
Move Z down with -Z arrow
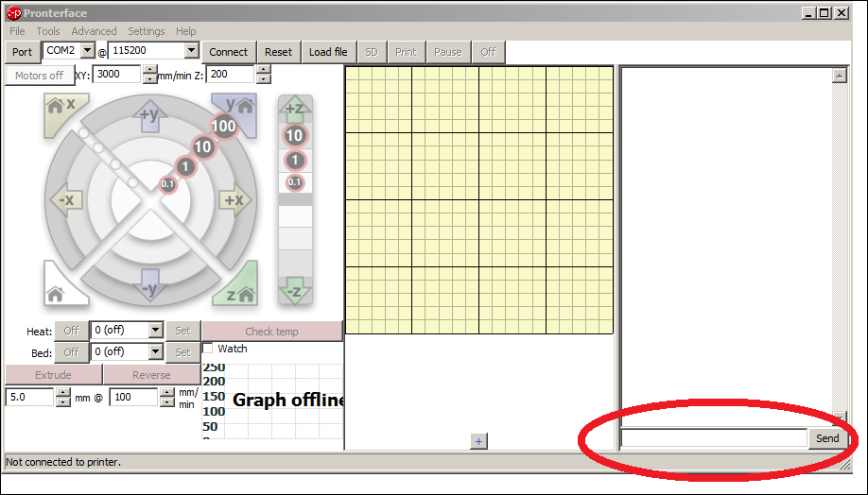point(295,290)
